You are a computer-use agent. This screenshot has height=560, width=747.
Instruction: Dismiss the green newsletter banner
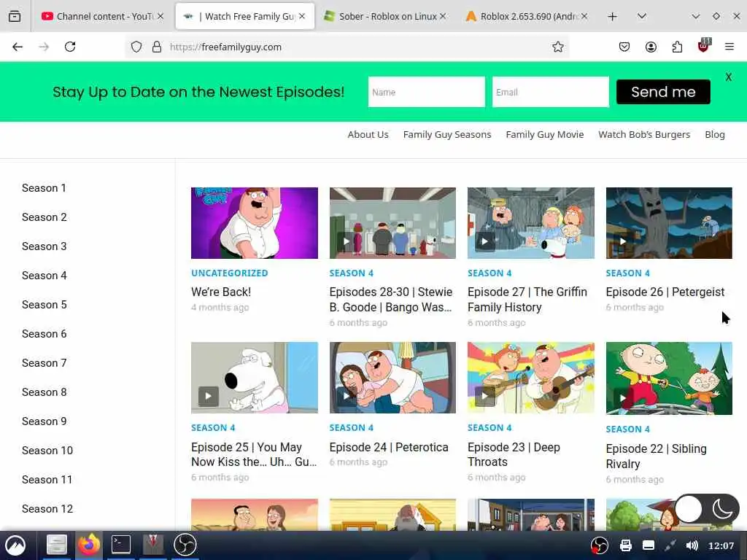click(x=729, y=77)
